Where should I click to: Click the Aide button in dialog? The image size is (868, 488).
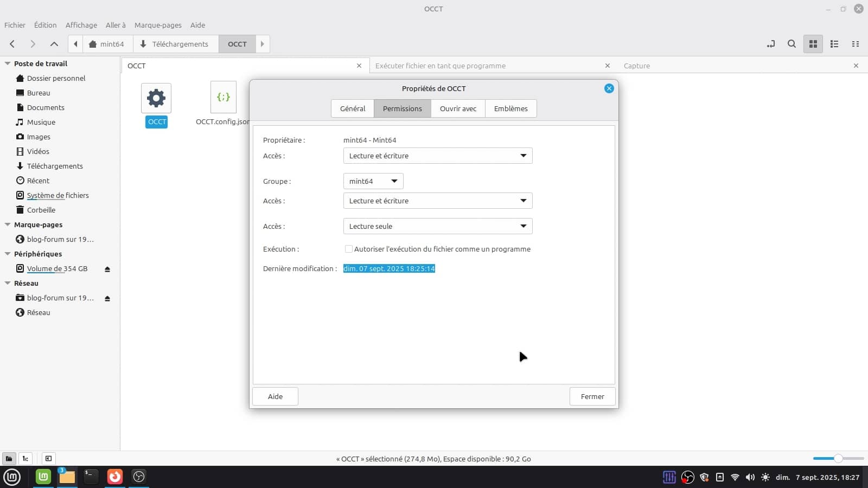coord(275,396)
